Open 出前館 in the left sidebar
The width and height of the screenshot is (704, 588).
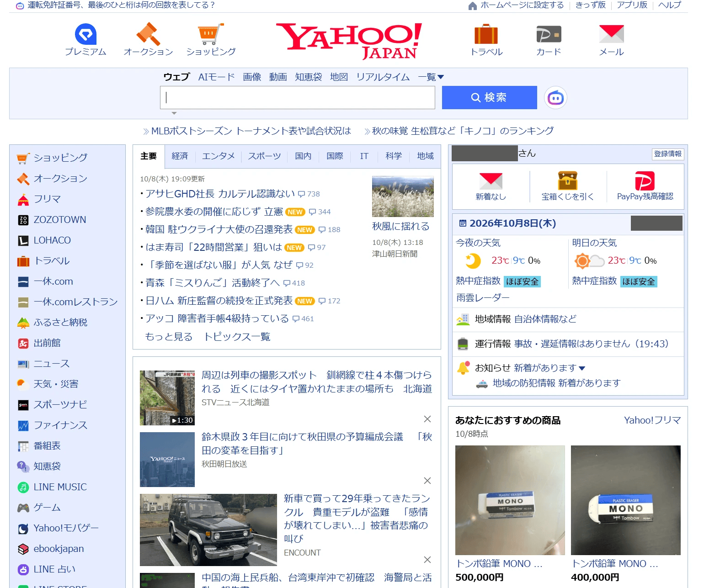47,343
